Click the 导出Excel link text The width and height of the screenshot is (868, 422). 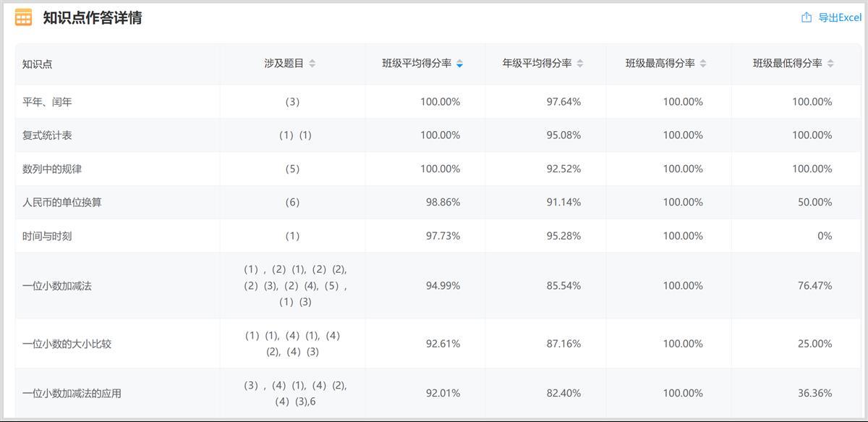click(840, 17)
